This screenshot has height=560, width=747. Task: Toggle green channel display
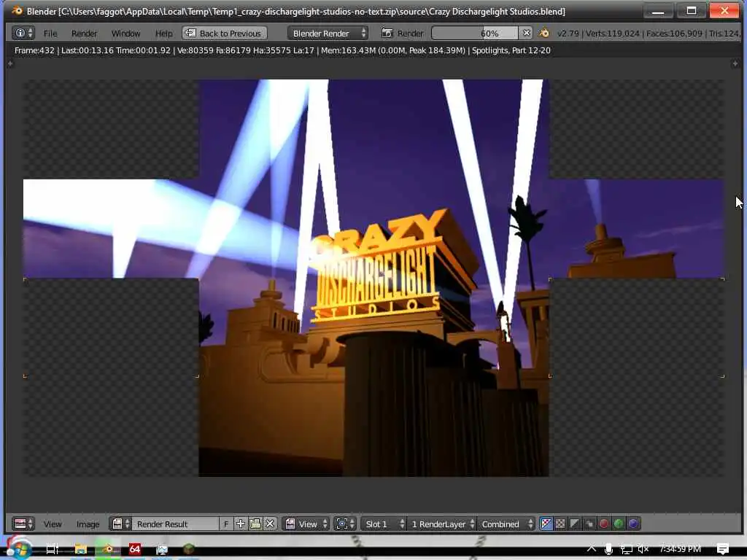click(x=619, y=524)
